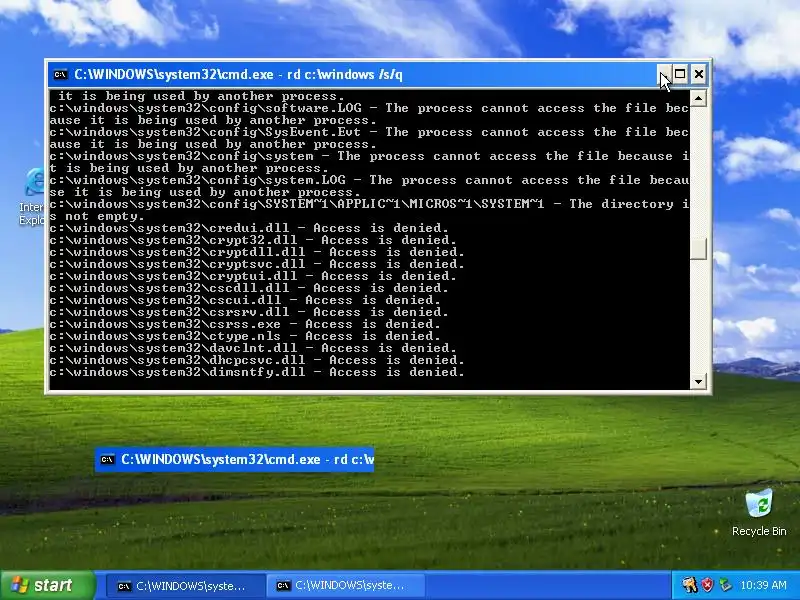Click the 10:39 AM taskbar clock
The height and width of the screenshot is (600, 800).
pyautogui.click(x=763, y=585)
